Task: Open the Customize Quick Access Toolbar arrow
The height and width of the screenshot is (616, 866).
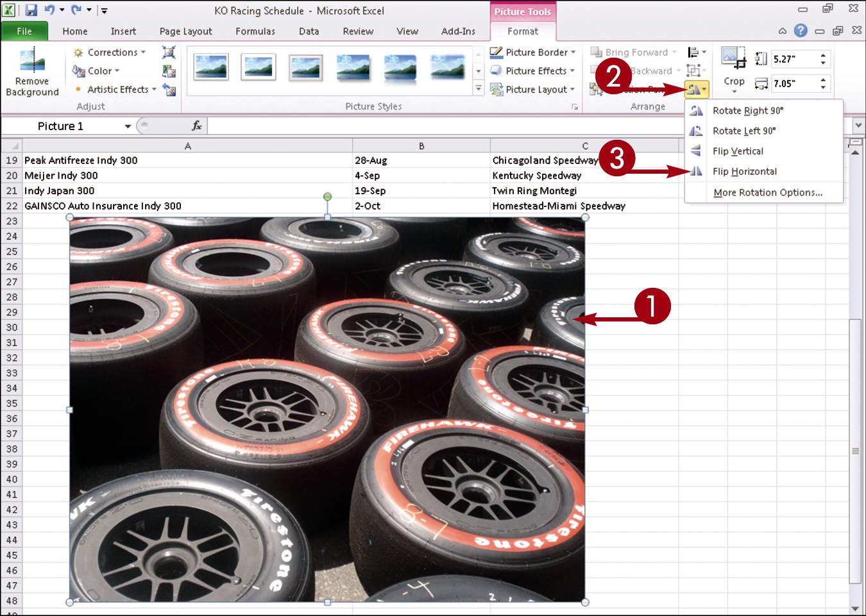Action: point(104,11)
